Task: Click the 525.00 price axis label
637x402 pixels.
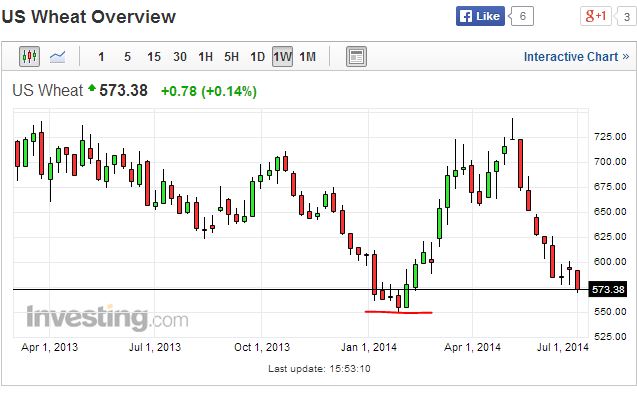Action: click(610, 336)
